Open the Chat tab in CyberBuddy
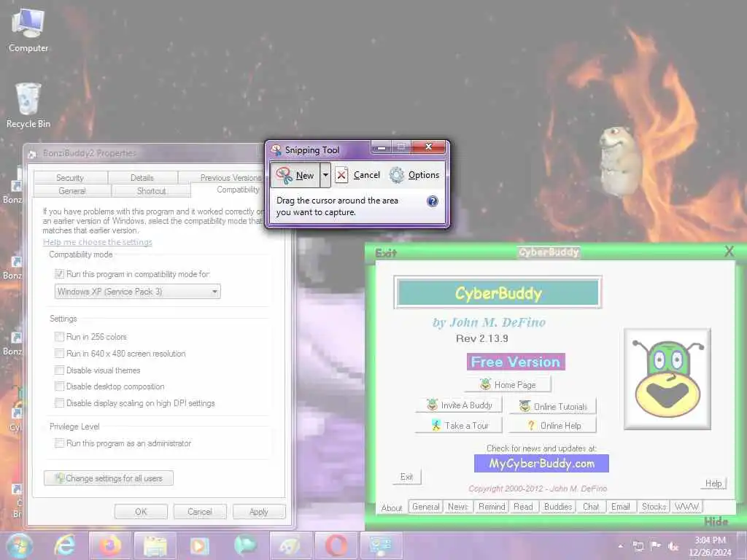Image resolution: width=747 pixels, height=560 pixels. click(591, 507)
